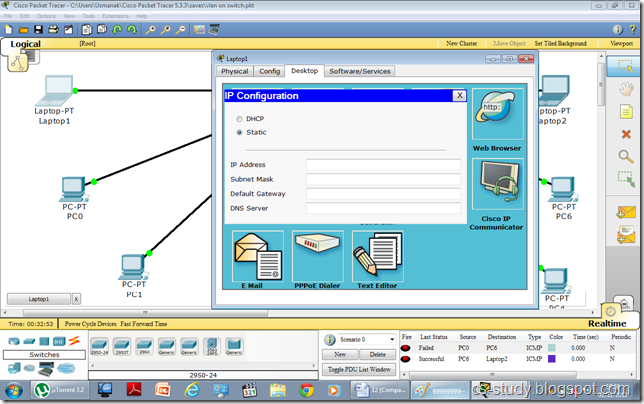
Task: Select the Connections lightning bolt icon
Action: pyautogui.click(x=74, y=340)
